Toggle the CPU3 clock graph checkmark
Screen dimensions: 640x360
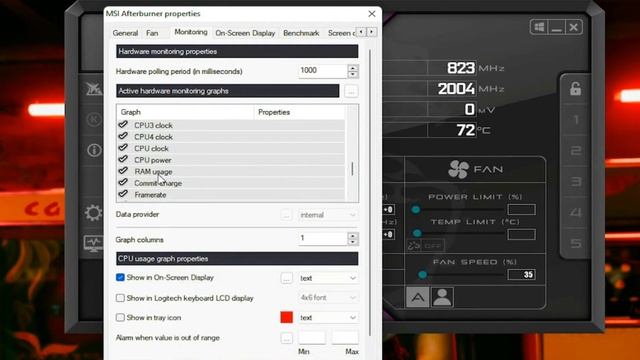(123, 124)
